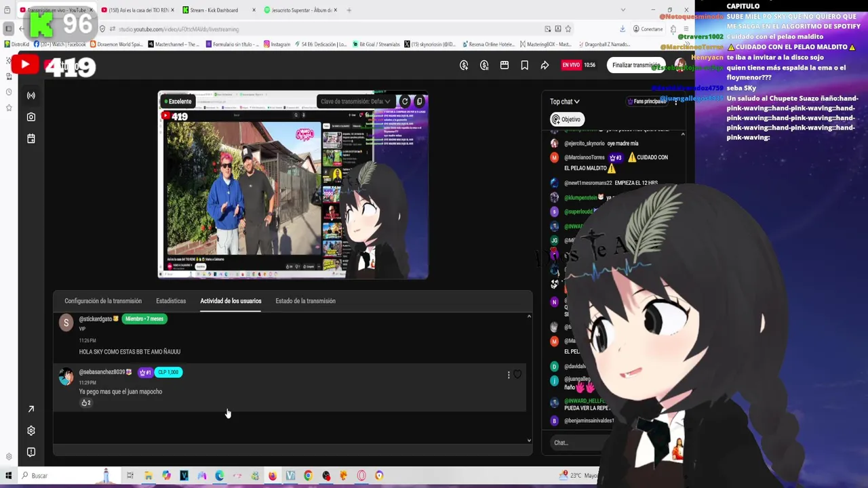Screen dimensions: 868x488
Task: Click the Miembro - 7 meses badge
Action: tap(144, 319)
